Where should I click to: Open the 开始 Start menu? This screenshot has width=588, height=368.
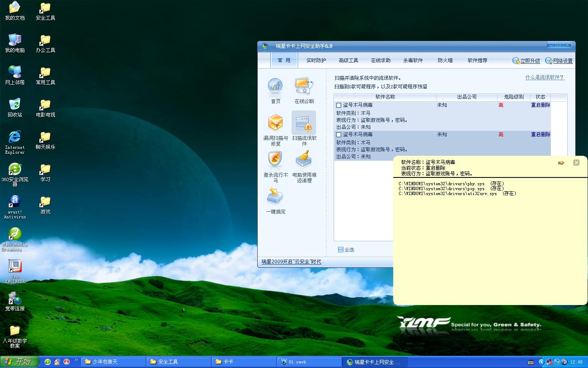(x=19, y=362)
